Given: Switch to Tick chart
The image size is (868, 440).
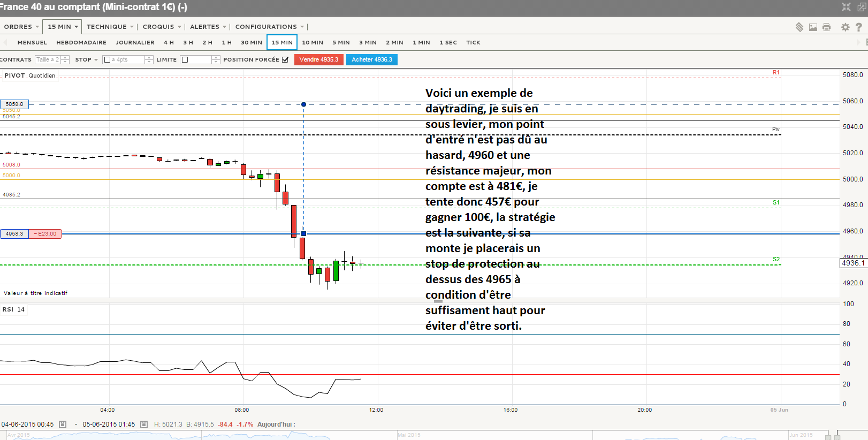Looking at the screenshot, I should pos(473,42).
